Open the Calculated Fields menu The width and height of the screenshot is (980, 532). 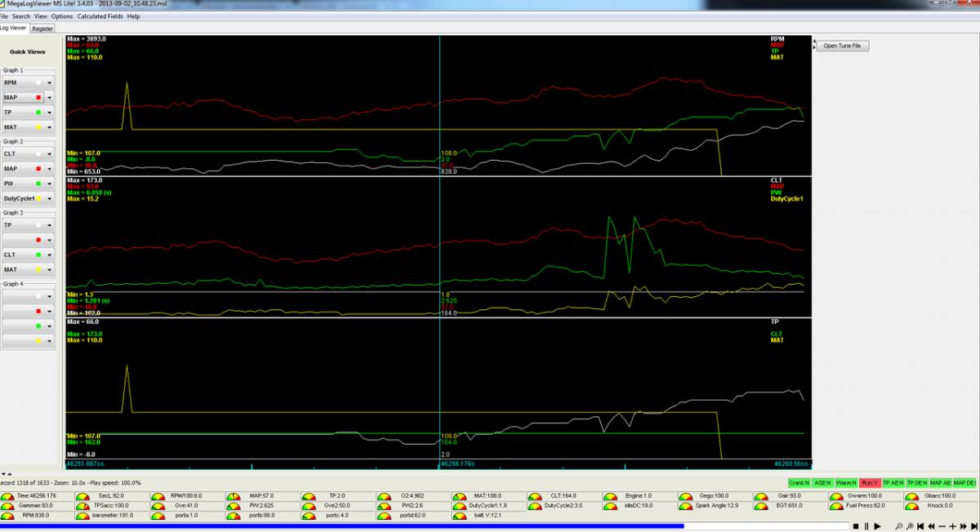tap(100, 16)
